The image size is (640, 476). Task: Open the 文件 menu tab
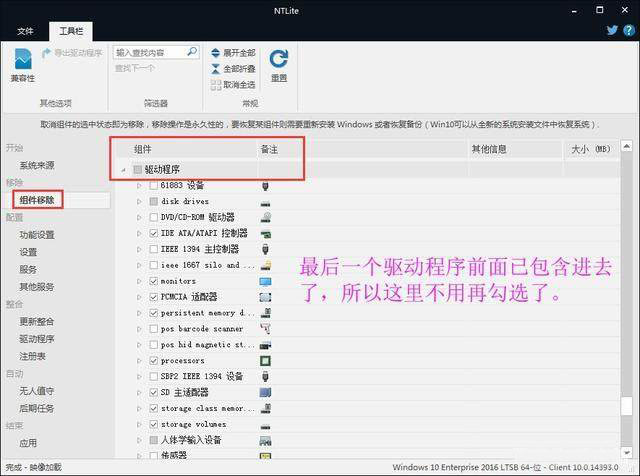click(x=25, y=31)
